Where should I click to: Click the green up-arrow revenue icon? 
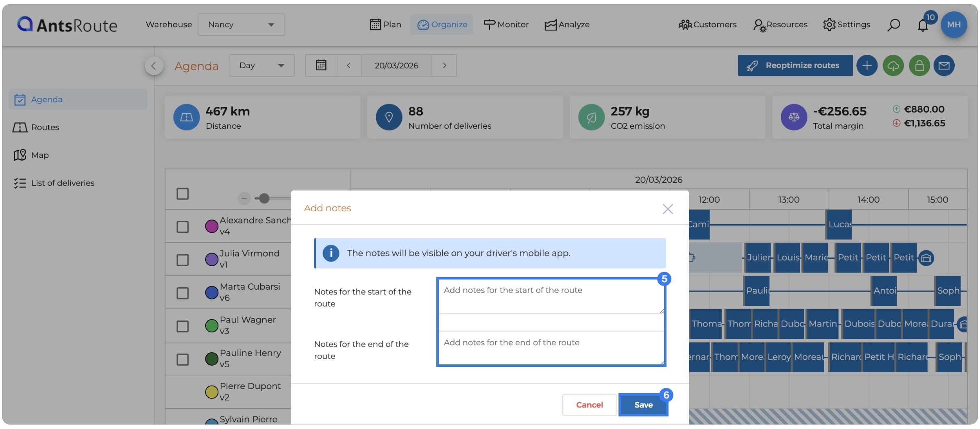(896, 109)
